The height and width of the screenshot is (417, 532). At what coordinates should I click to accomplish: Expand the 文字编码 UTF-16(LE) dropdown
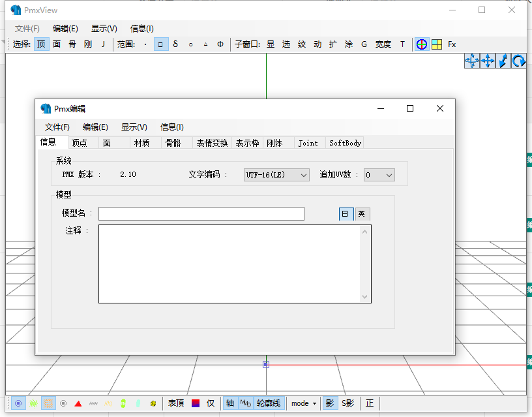(276, 175)
